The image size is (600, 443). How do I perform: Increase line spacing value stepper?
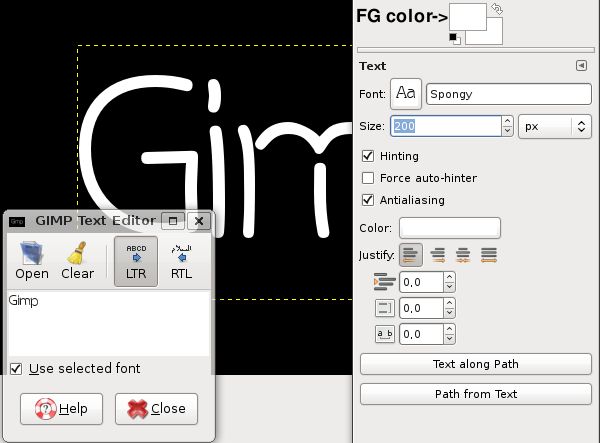pos(450,303)
